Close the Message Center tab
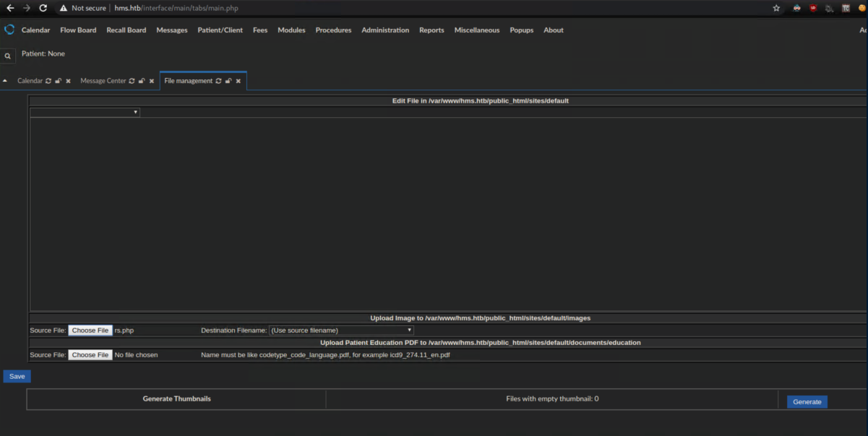 pos(152,81)
